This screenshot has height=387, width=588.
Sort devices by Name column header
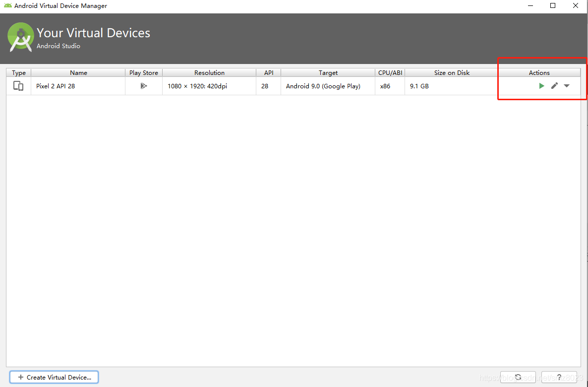(78, 73)
